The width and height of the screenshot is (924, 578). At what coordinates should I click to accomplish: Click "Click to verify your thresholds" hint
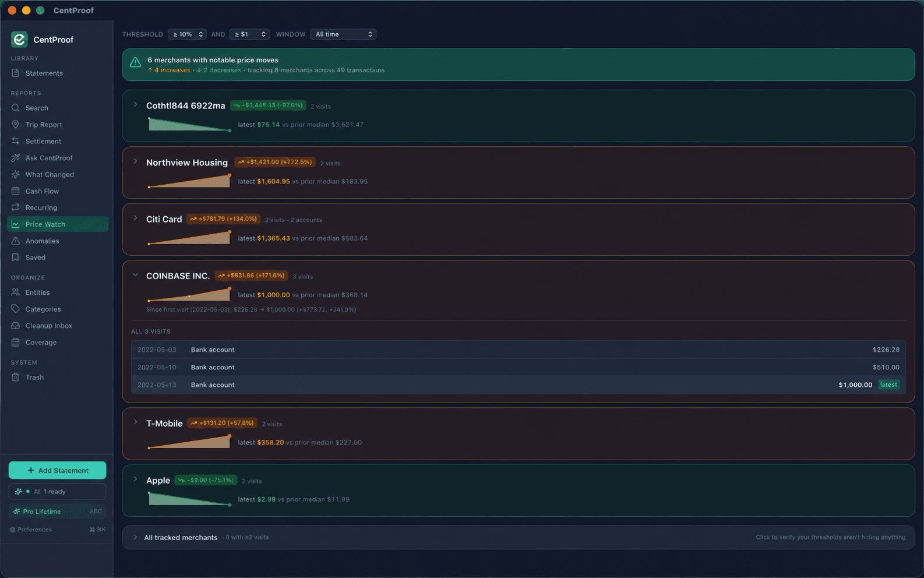(x=831, y=537)
